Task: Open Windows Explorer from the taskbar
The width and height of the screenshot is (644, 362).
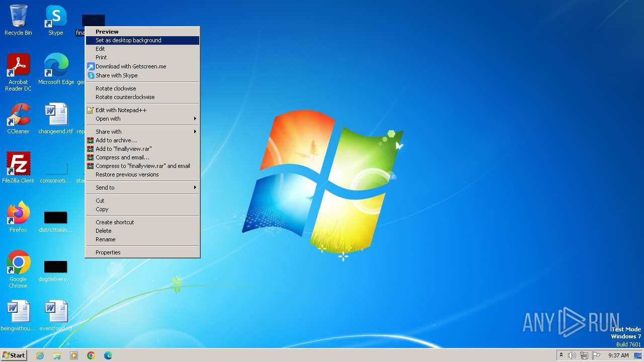Action: [x=57, y=355]
